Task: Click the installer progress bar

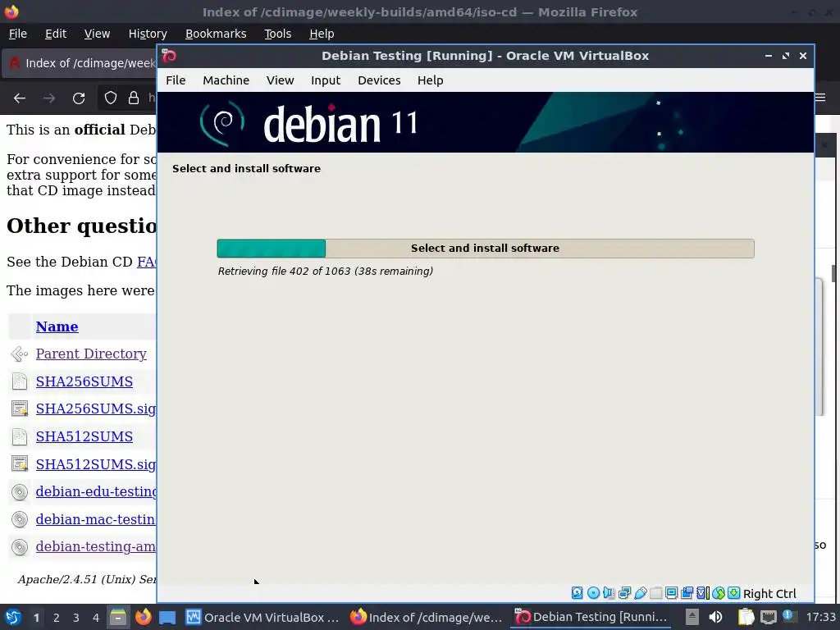Action: (x=486, y=249)
